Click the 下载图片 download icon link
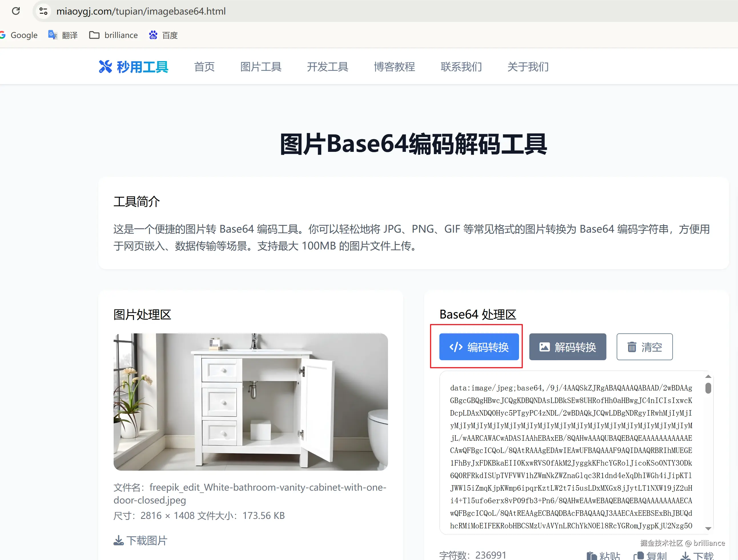Viewport: 738px width, 560px height. 140,540
